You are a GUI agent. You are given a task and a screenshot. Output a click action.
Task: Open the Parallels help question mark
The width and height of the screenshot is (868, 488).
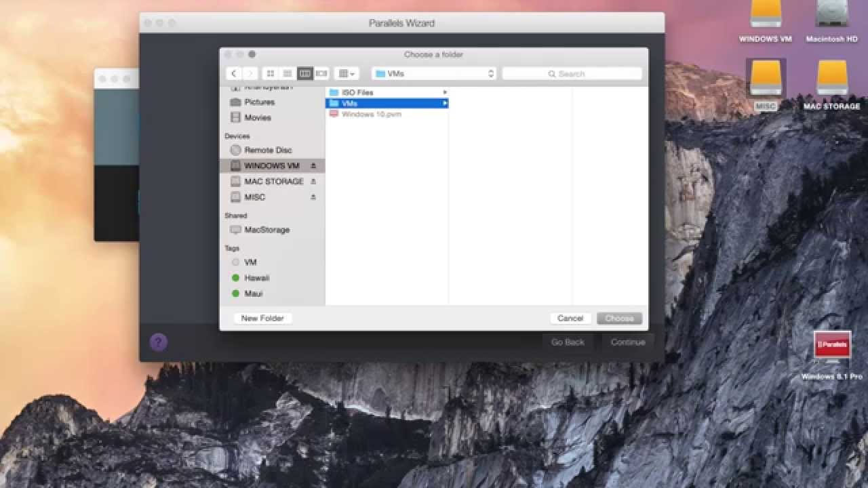(158, 342)
